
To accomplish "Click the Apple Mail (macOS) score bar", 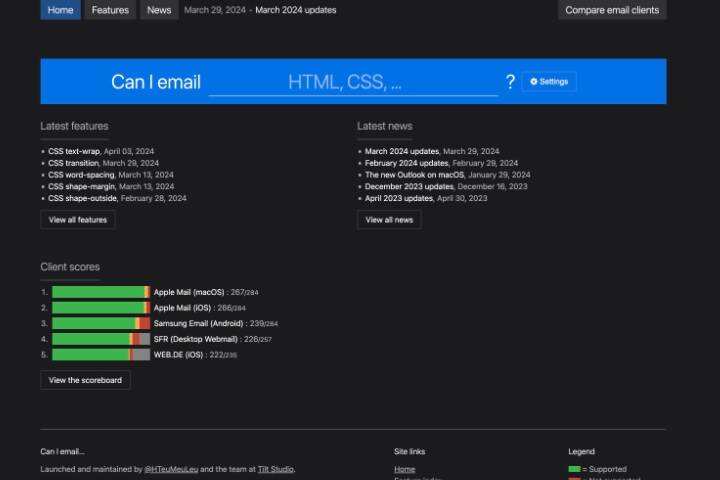I will [x=100, y=292].
